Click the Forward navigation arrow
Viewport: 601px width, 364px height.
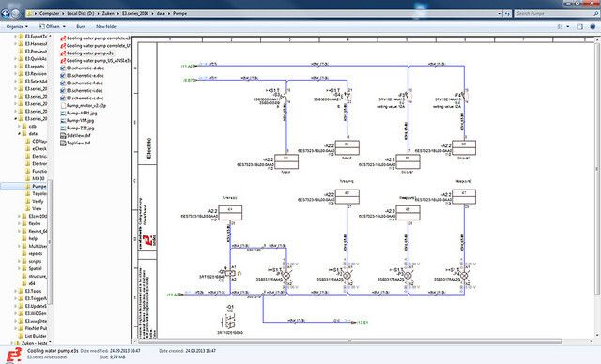click(x=15, y=14)
